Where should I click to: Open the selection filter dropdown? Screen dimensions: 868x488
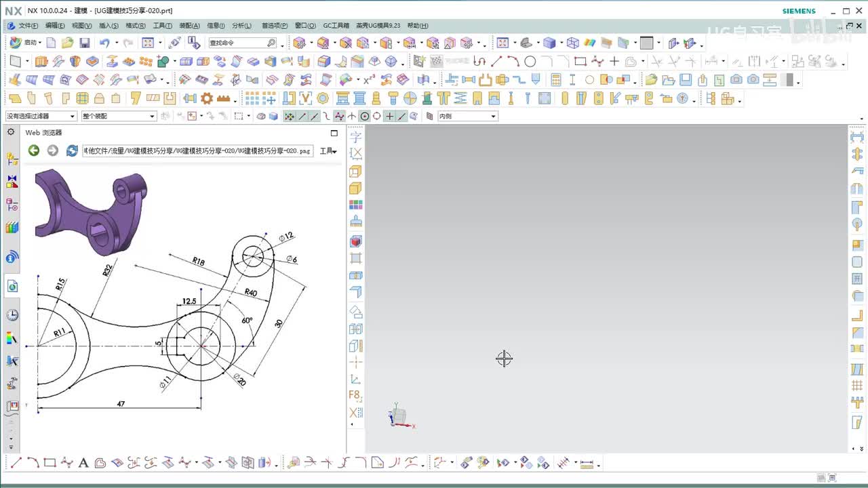tap(41, 116)
